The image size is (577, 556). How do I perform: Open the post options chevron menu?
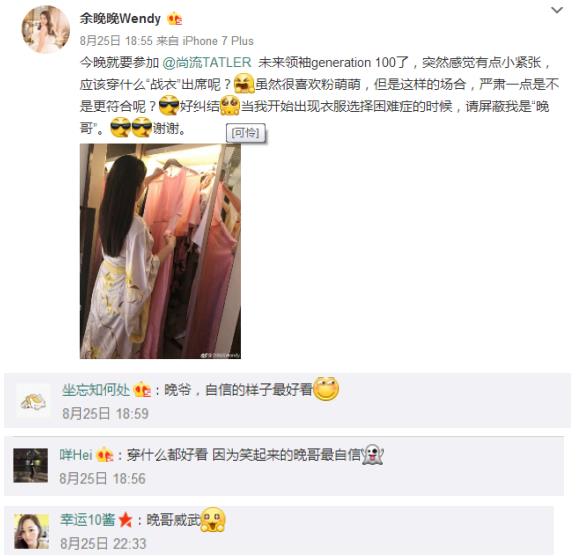coord(557,10)
